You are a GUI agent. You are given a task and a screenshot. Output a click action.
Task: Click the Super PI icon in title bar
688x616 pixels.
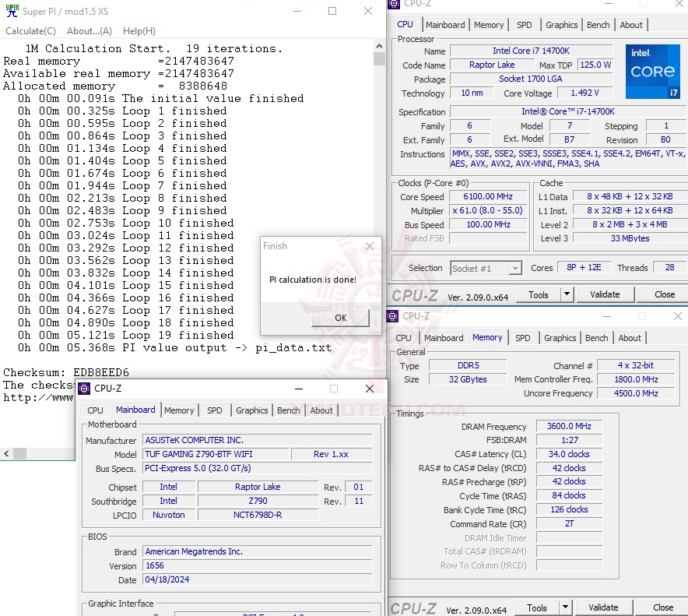pyautogui.click(x=11, y=11)
